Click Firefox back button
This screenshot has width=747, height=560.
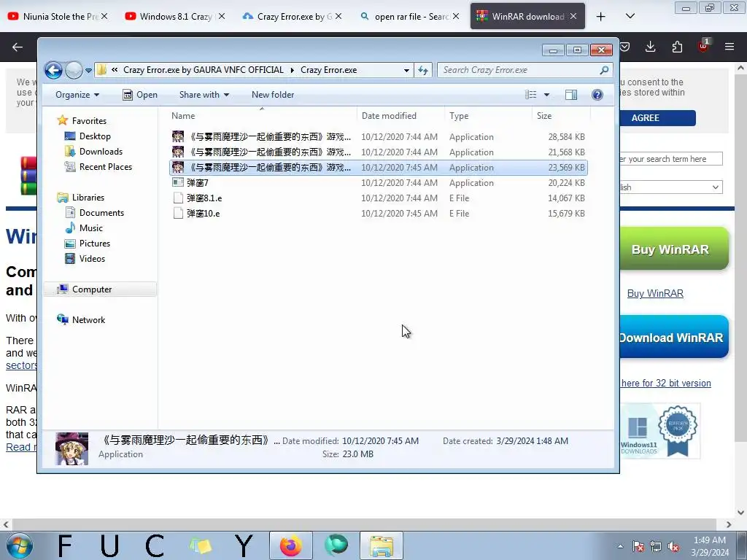pyautogui.click(x=18, y=47)
